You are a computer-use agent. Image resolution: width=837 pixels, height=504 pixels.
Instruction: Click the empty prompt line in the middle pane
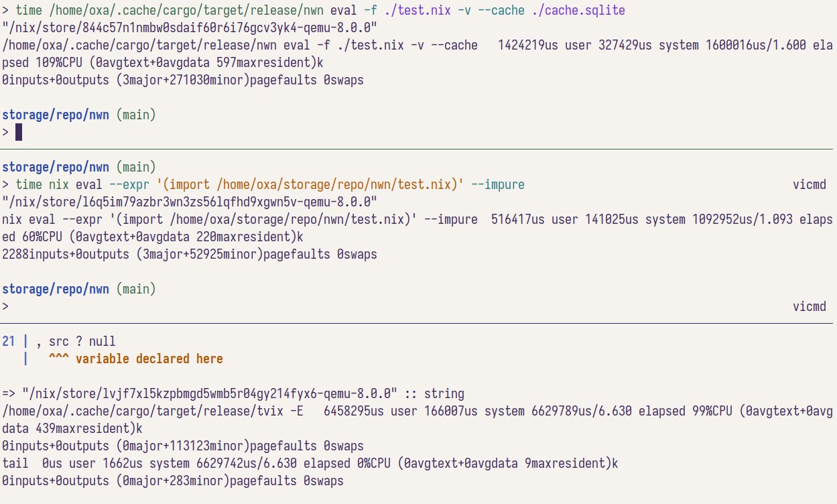point(414,306)
